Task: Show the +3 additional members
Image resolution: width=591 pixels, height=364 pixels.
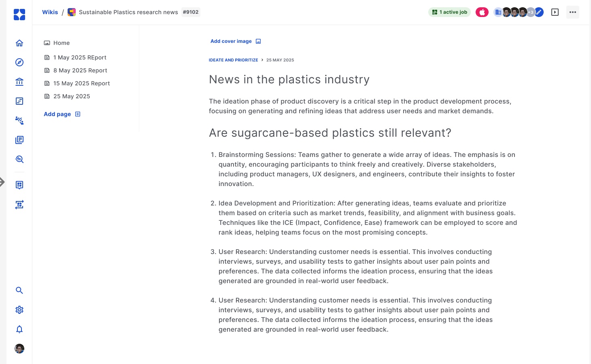Action: [531, 12]
